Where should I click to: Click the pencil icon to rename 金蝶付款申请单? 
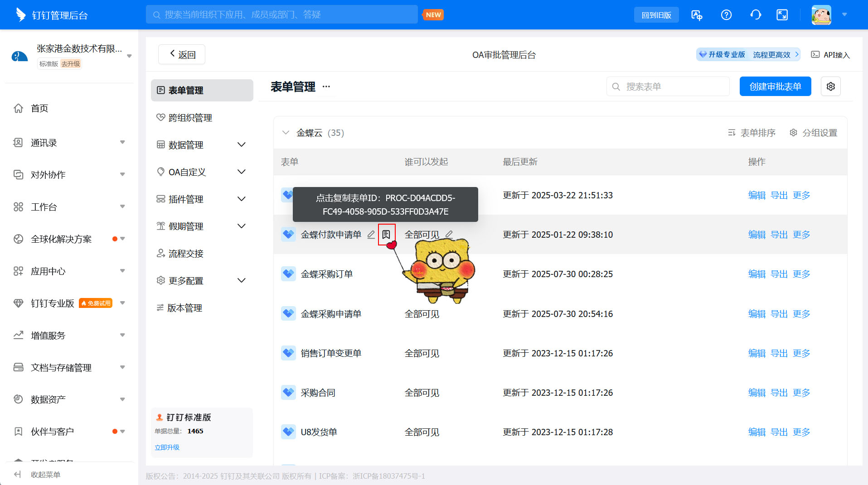[x=371, y=234]
